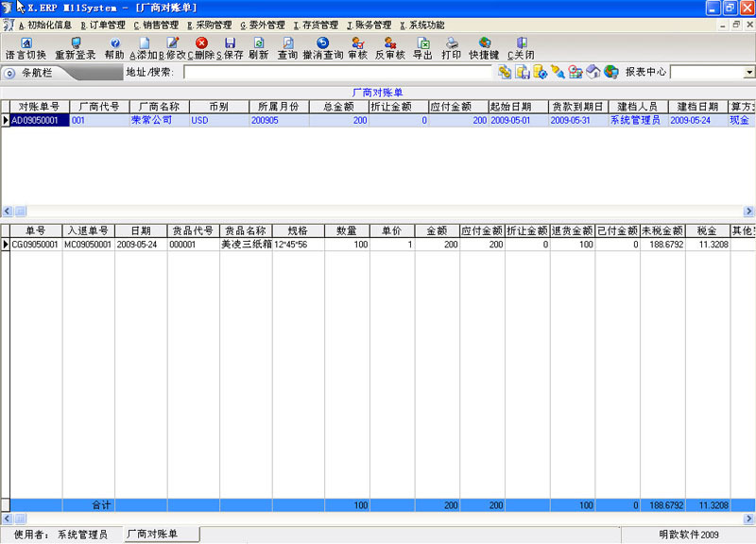Click the start date cell 2009-05-01
The image size is (756, 544).
coord(518,120)
